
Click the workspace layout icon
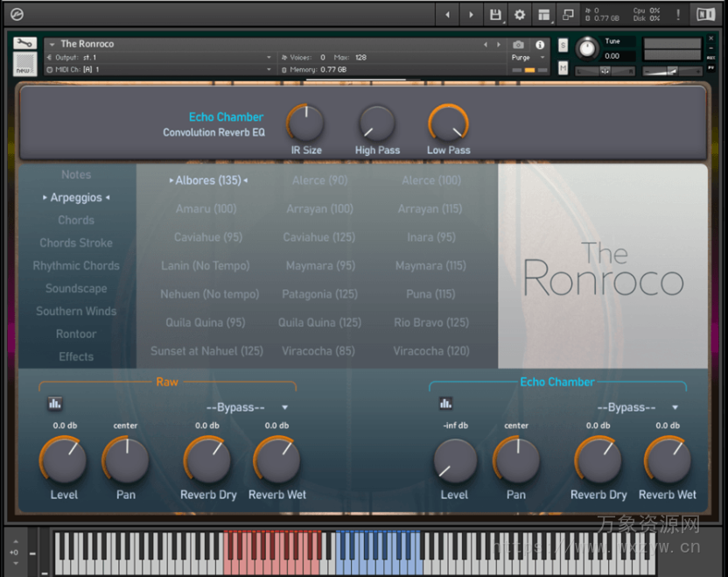point(542,14)
